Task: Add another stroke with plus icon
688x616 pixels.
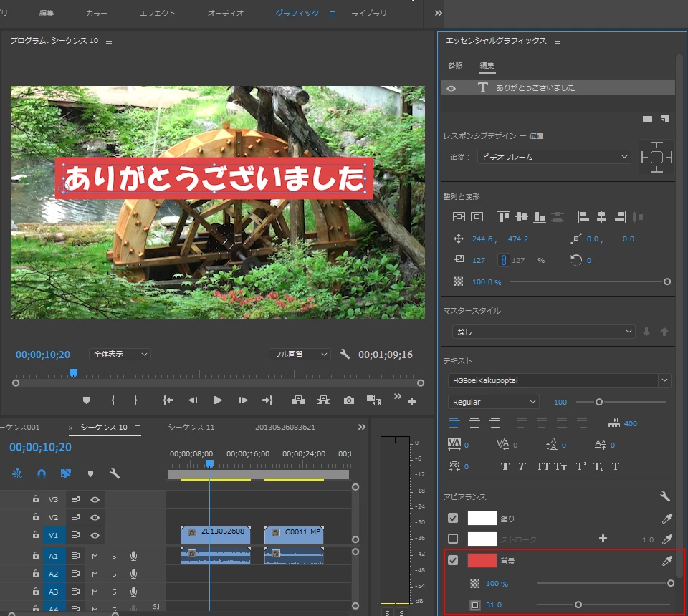Action: coord(603,539)
